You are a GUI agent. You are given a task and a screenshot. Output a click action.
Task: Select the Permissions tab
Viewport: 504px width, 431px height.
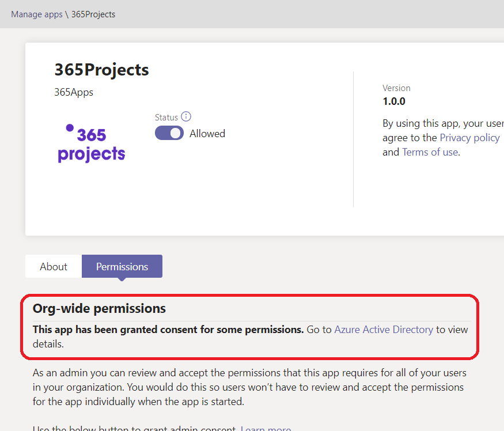tap(122, 266)
